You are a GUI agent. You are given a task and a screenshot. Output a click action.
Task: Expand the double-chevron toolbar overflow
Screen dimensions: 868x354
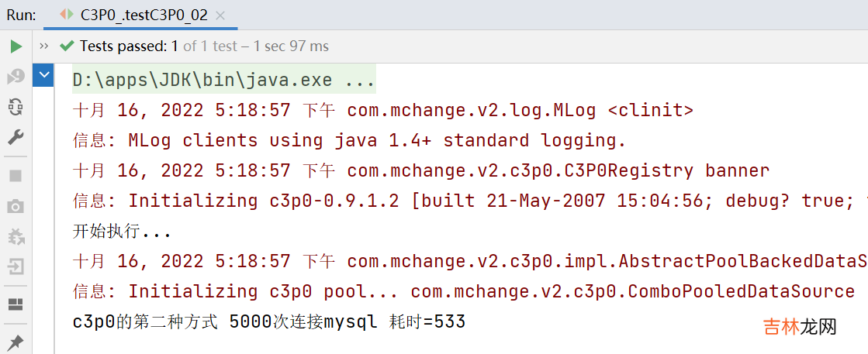43,46
